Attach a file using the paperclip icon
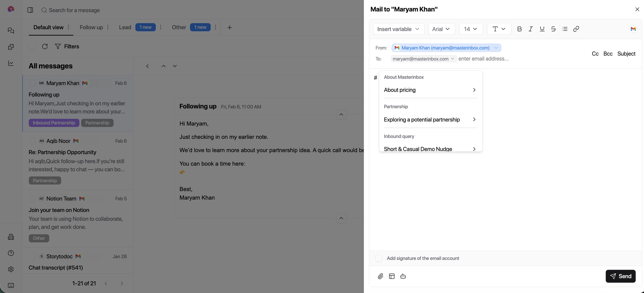Viewport: 644px width, 293px height. tap(380, 276)
